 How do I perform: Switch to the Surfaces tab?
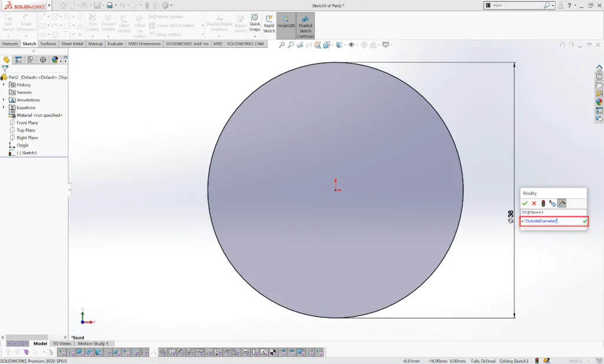(x=48, y=44)
